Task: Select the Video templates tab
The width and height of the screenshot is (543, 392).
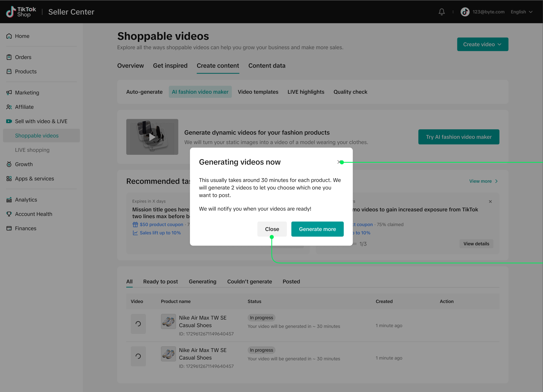Action: tap(258, 92)
